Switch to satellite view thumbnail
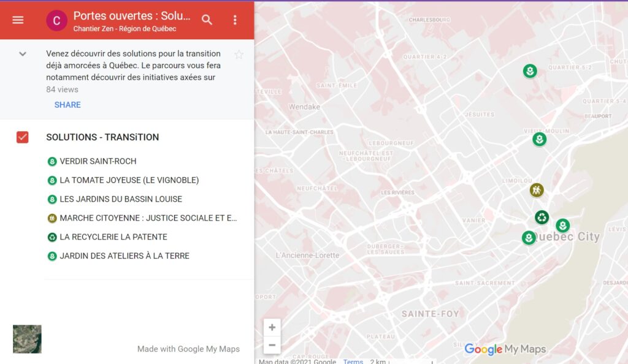This screenshot has height=364, width=628. 27,339
